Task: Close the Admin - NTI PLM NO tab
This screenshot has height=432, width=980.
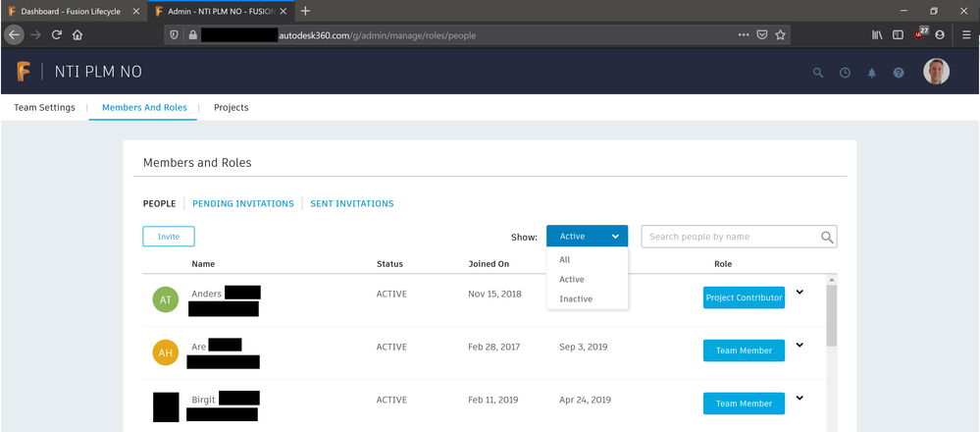Action: 283,11
